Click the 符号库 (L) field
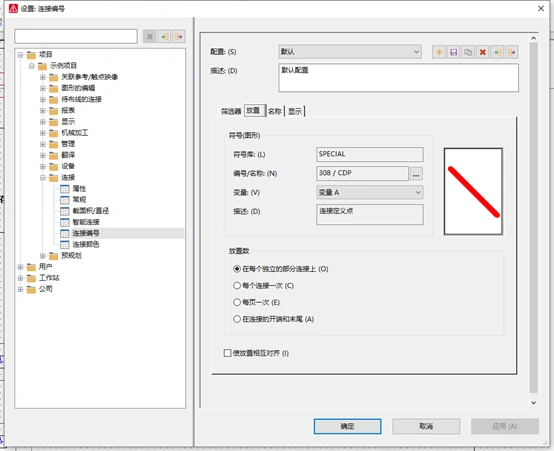 click(370, 154)
